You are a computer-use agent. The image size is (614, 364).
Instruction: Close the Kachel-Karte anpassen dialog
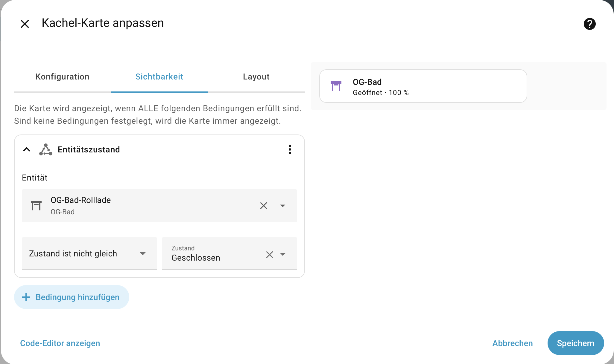[25, 24]
